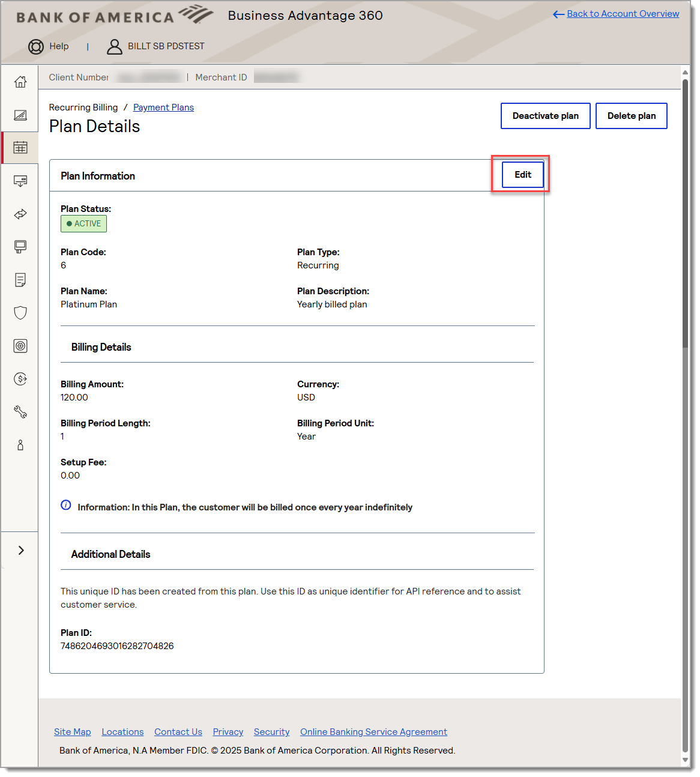Click the Plan Type value Recurring
Screen dimensions: 700x777
318,265
